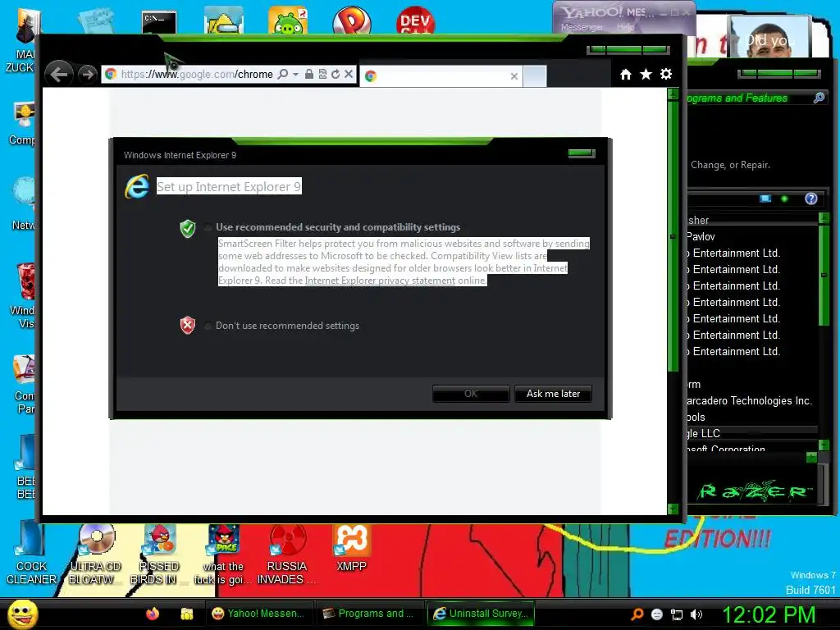
Task: Click the security lock icon in address bar
Action: [x=309, y=74]
